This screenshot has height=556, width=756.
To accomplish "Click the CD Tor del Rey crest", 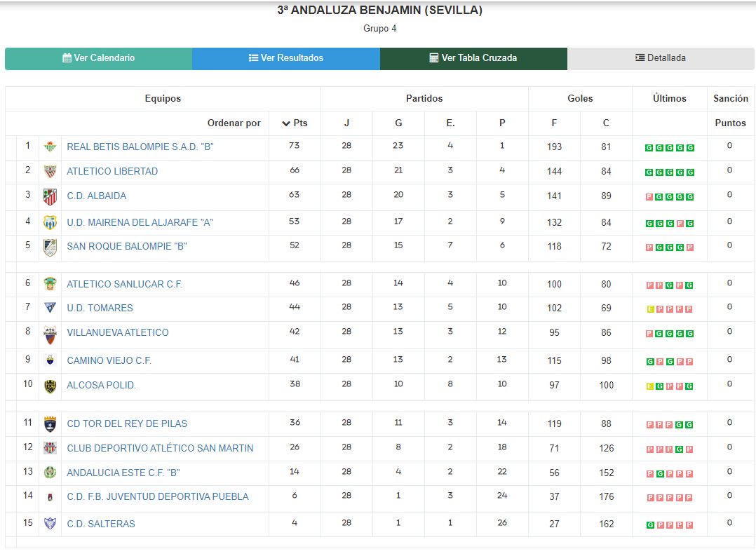I will coord(50,424).
